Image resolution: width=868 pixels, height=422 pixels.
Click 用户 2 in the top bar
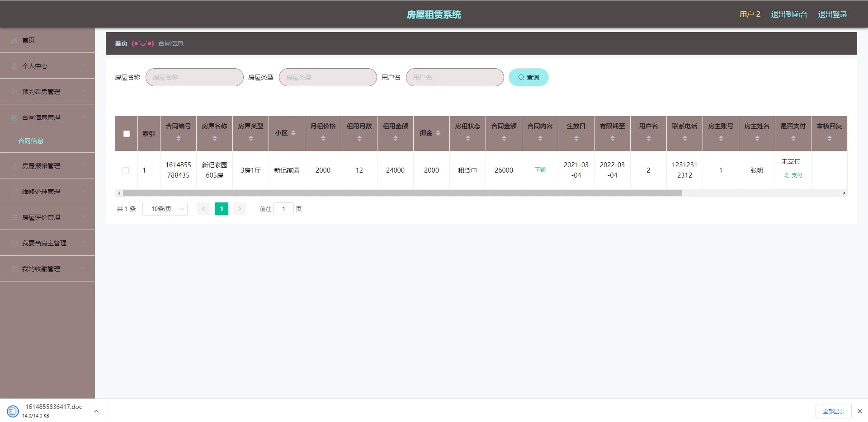(x=750, y=14)
